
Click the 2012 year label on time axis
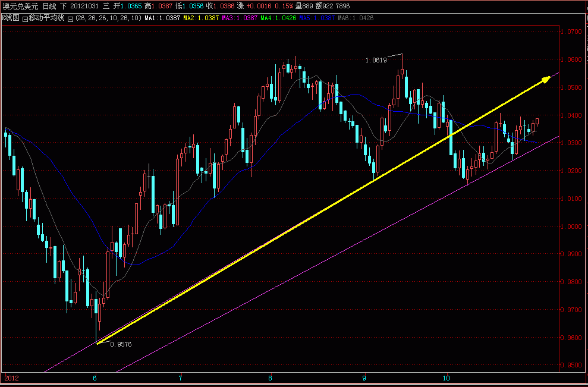pyautogui.click(x=11, y=378)
